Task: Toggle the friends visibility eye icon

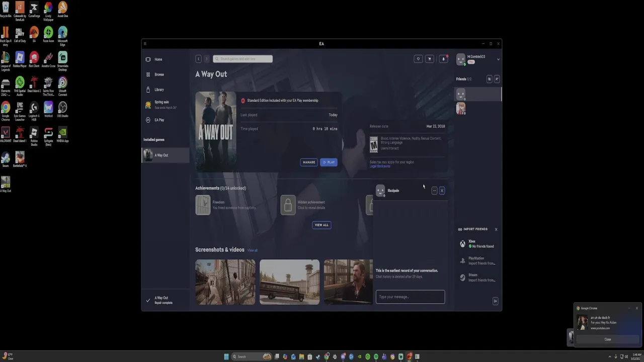Action: click(x=489, y=79)
